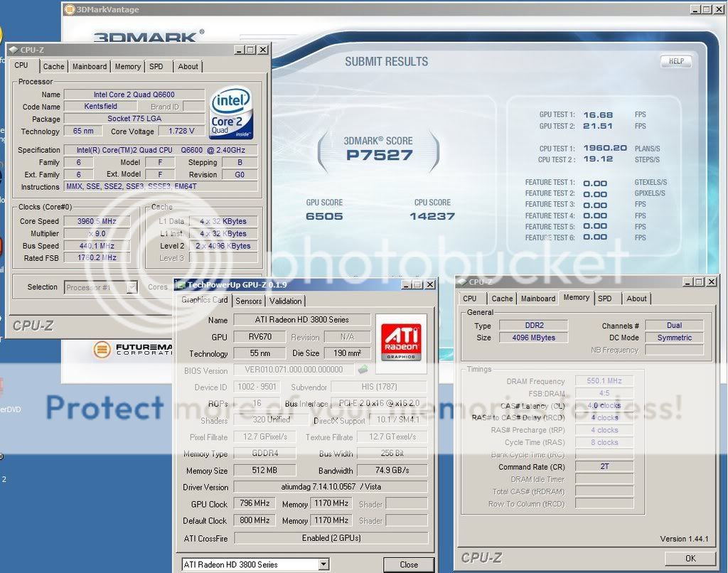728x573 pixels.
Task: Click the Futuremark Corporation logo
Action: click(x=103, y=349)
